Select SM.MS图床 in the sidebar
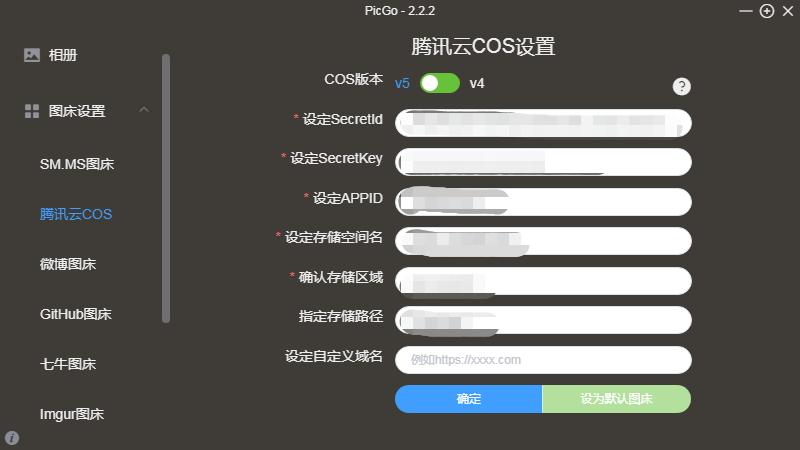The width and height of the screenshot is (800, 450). 77,164
